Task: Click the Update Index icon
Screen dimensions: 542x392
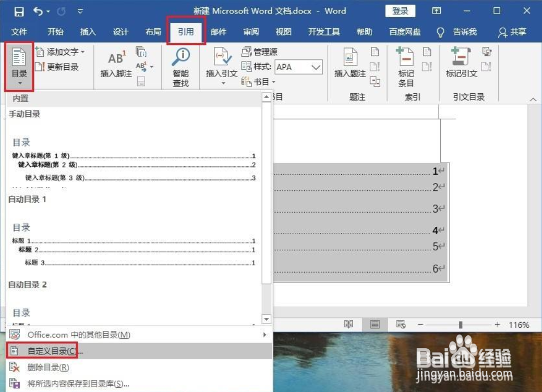Action: point(427,66)
